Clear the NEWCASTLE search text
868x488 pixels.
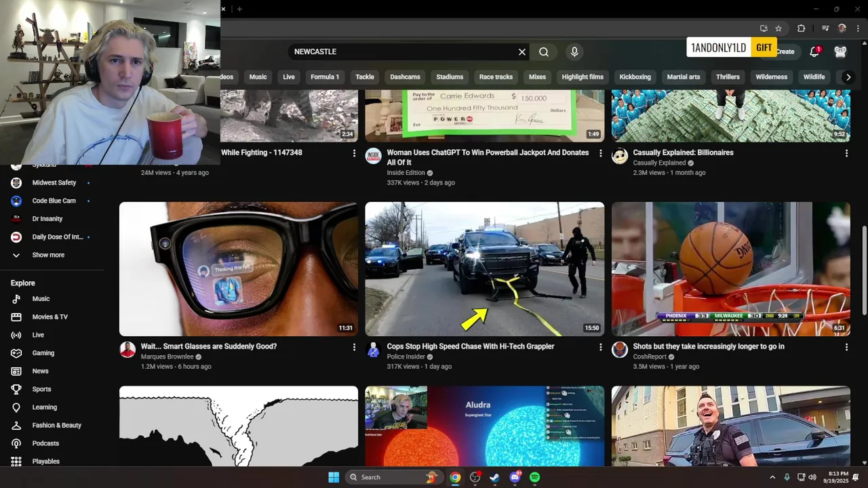[x=522, y=52]
